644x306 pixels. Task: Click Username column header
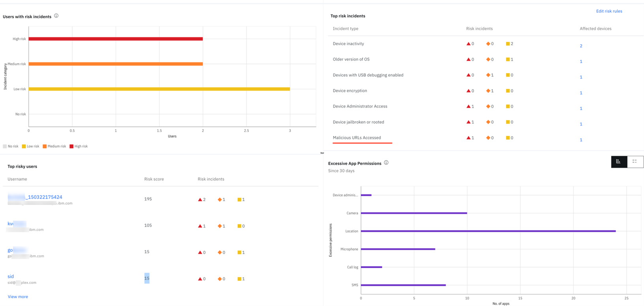coord(17,179)
